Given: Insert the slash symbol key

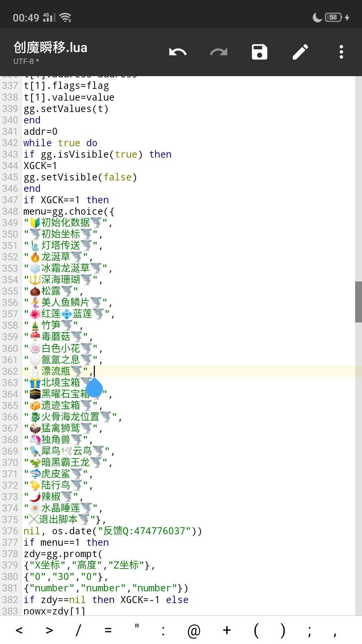Looking at the screenshot, I should (78, 630).
